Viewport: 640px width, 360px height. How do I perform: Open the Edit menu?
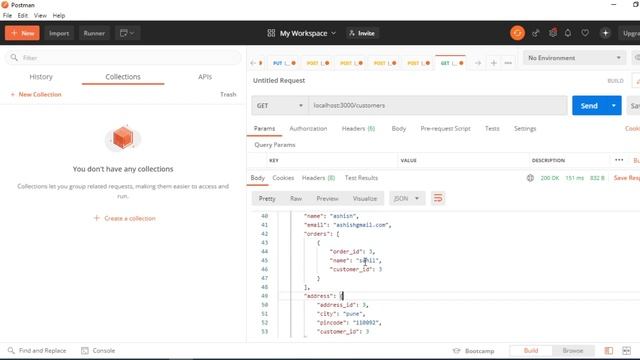tap(22, 16)
